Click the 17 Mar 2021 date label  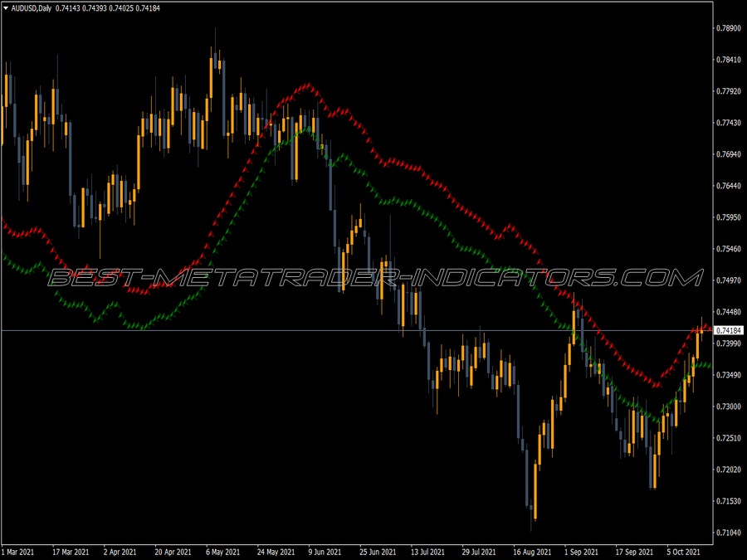click(x=71, y=552)
